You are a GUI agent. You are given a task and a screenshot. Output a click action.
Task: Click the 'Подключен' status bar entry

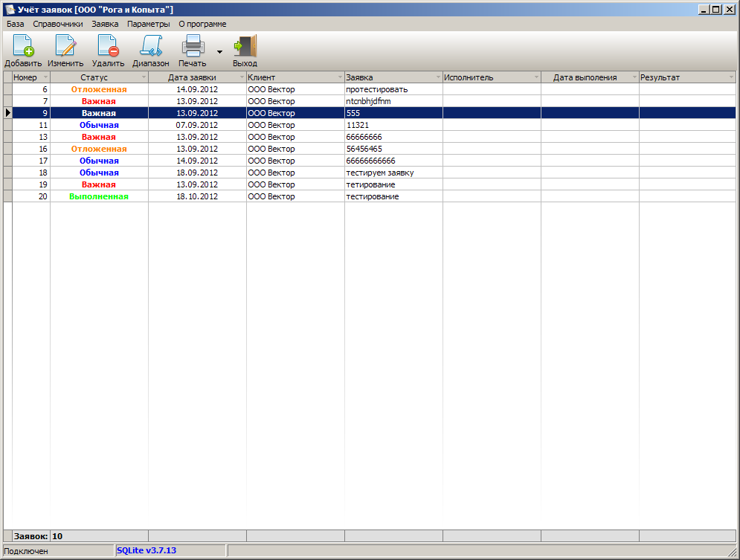pyautogui.click(x=26, y=550)
